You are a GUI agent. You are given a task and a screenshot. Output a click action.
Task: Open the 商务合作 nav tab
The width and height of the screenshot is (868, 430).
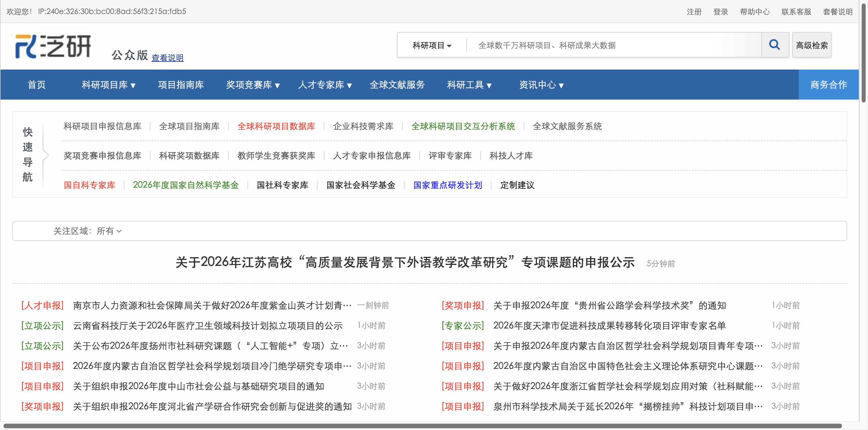coord(828,85)
